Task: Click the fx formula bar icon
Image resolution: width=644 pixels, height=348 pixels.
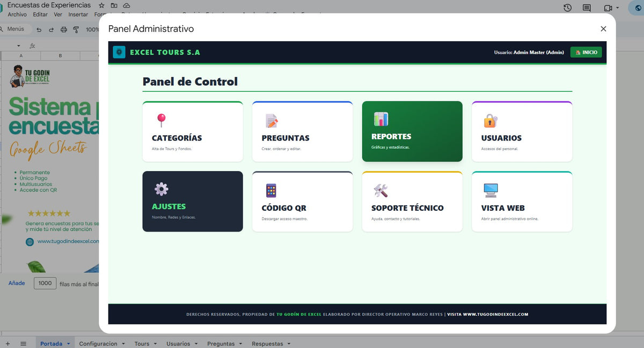Action: (x=32, y=46)
